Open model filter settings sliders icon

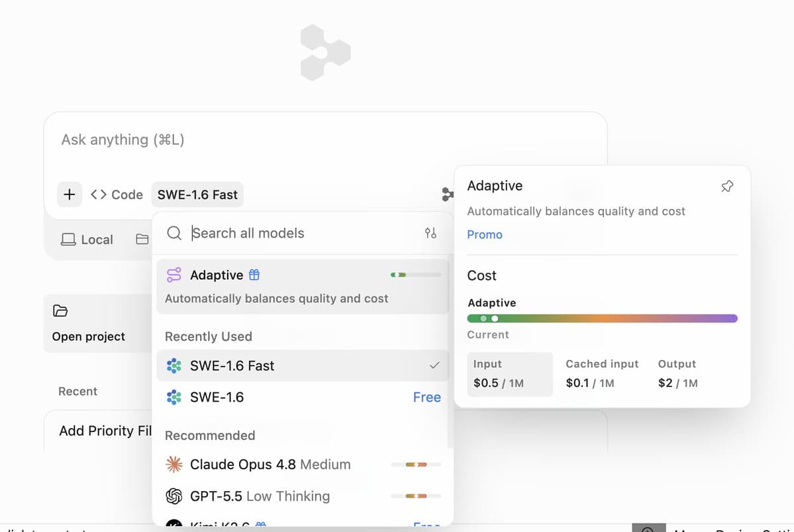(x=430, y=234)
